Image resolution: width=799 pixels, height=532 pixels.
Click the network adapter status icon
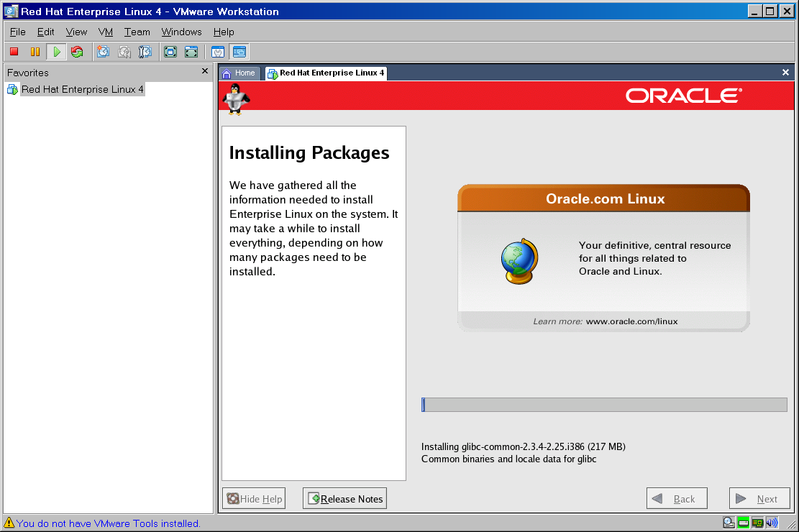coord(758,523)
